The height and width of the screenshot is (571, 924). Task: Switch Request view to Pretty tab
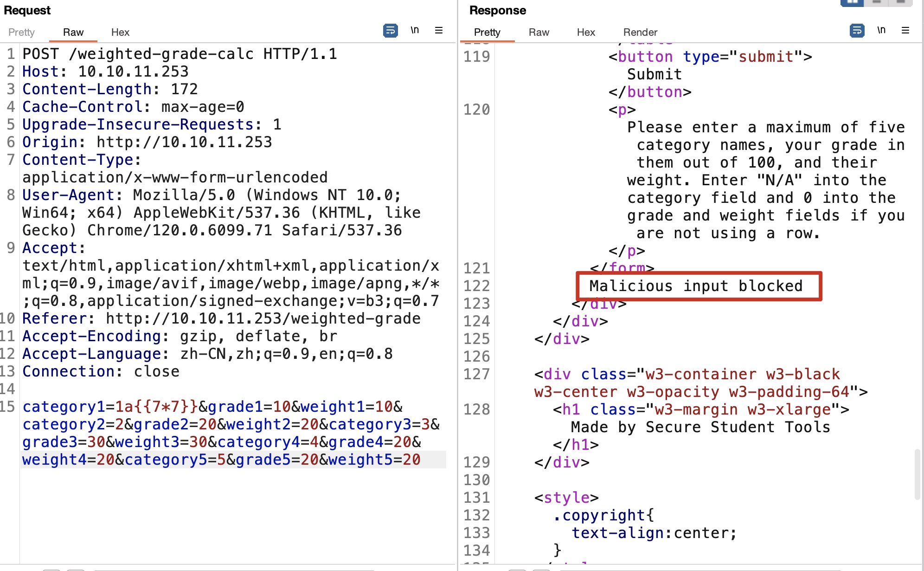[21, 32]
